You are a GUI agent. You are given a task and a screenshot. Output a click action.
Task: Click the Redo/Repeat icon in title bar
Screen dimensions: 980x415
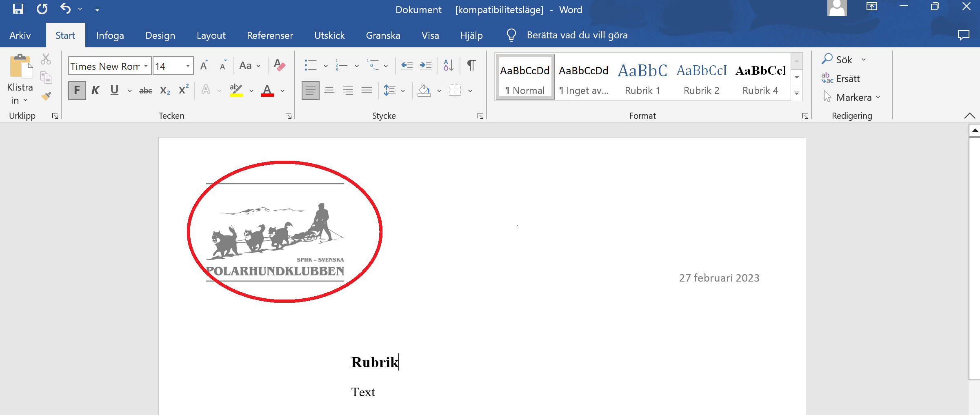click(42, 9)
